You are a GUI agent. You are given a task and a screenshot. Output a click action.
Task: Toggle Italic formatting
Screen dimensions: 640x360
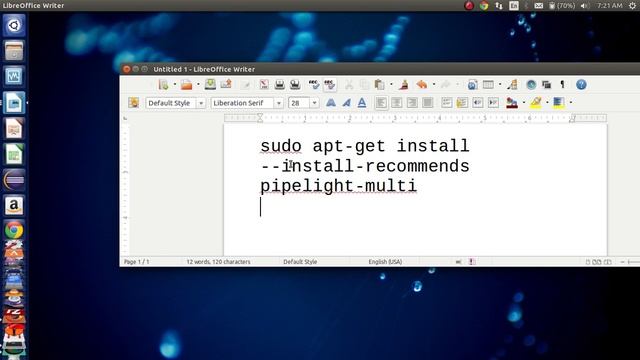pos(347,102)
